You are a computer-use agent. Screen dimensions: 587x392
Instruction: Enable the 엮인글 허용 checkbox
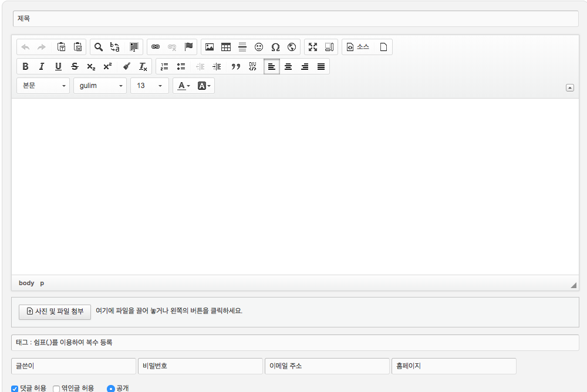pos(57,388)
